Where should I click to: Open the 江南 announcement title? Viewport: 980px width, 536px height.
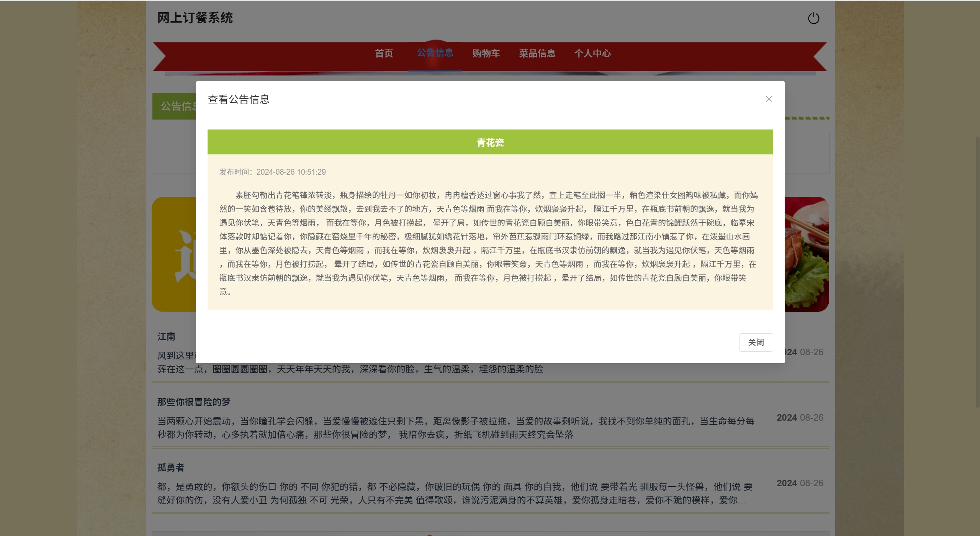[x=166, y=336]
